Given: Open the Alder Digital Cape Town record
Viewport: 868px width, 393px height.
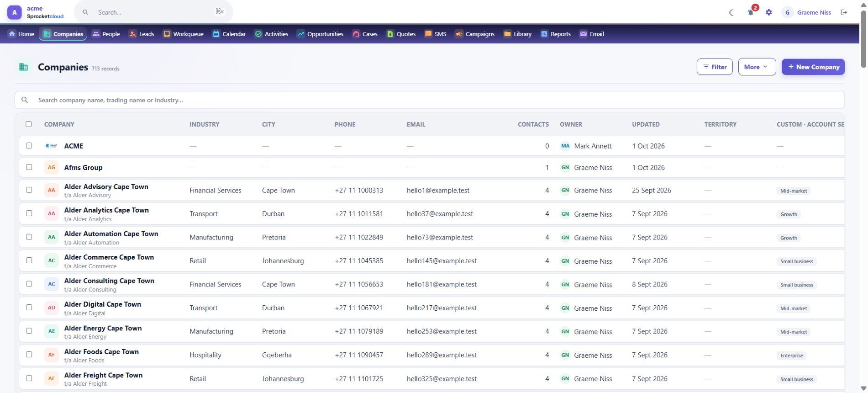Looking at the screenshot, I should (x=102, y=304).
